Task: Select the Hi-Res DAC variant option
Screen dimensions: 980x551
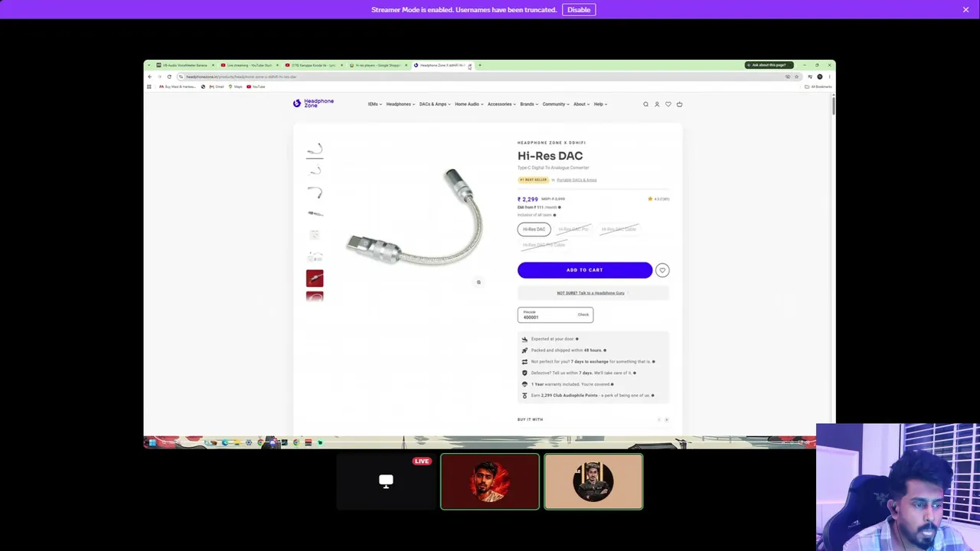Action: (x=534, y=230)
